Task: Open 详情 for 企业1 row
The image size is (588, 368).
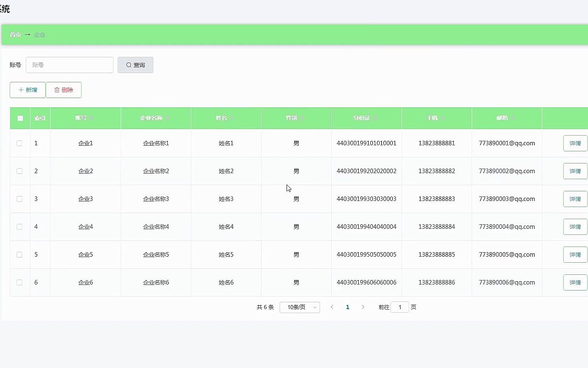Action: click(575, 143)
